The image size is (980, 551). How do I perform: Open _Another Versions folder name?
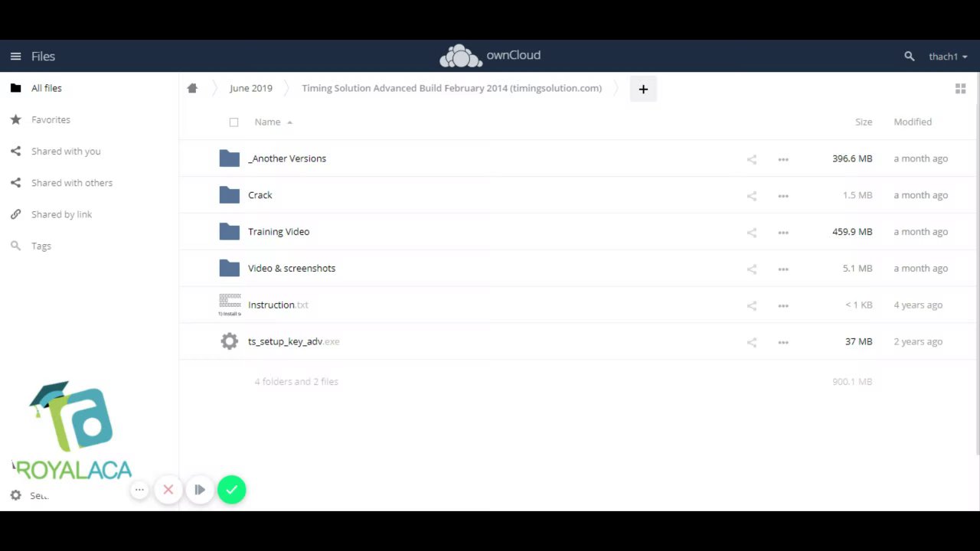(287, 158)
